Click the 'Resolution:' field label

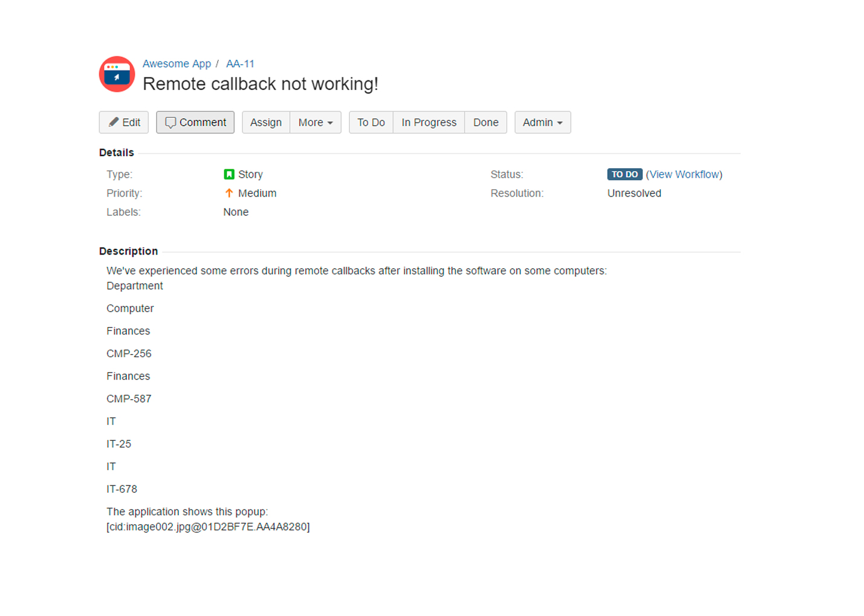517,193
